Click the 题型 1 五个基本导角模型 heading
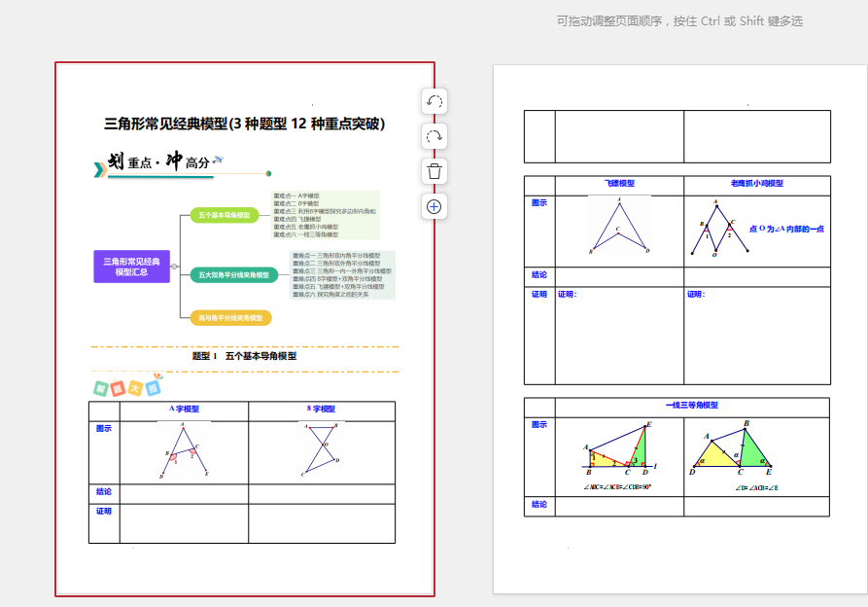 [244, 356]
